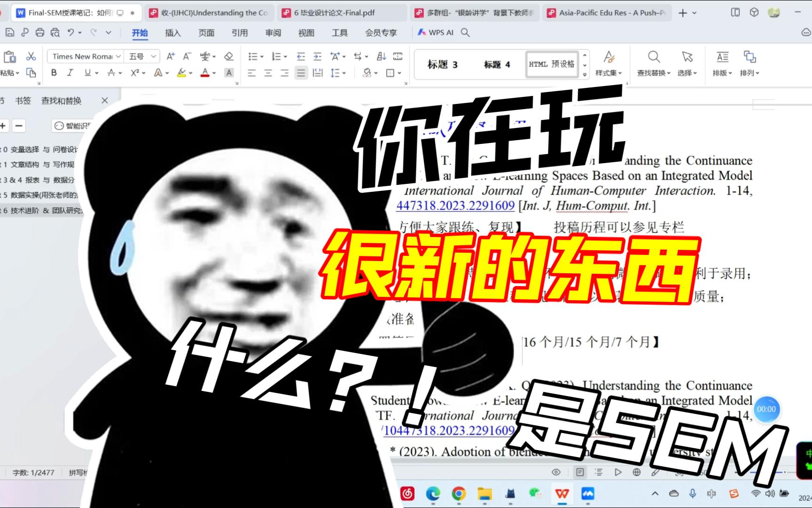This screenshot has height=508, width=812.
Task: Open the Times New Roman font dropdown
Action: tap(85, 56)
